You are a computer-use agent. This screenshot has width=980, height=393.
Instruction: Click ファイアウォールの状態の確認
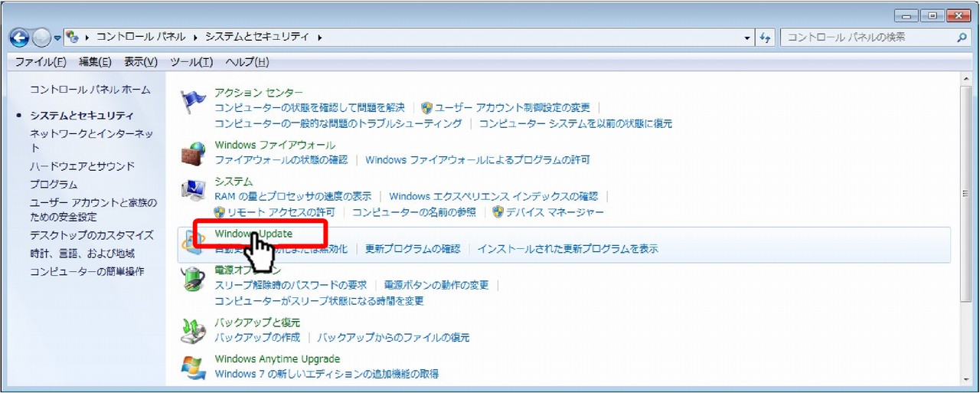[x=281, y=160]
